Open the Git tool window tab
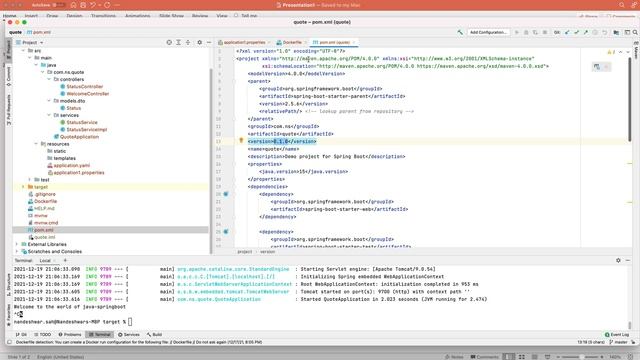Screen dimensions: 640x360 click(x=21, y=334)
